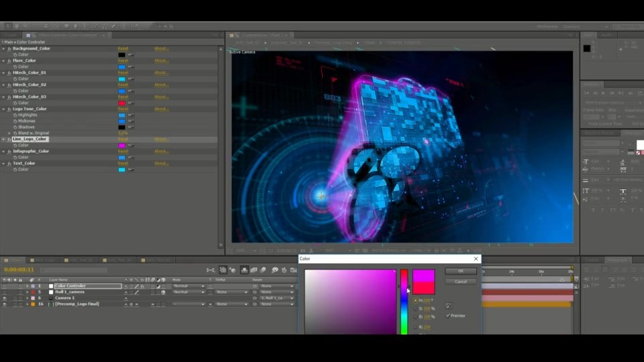This screenshot has width=644, height=362.
Task: Uncheck the Preview checkbox in Color dialog
Action: click(x=448, y=316)
